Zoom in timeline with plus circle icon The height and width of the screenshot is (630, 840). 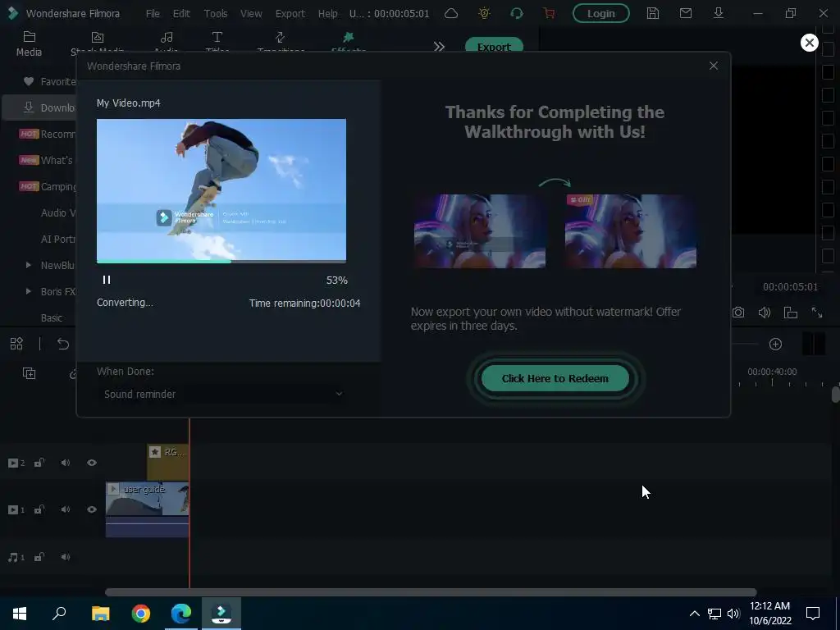[x=776, y=344]
